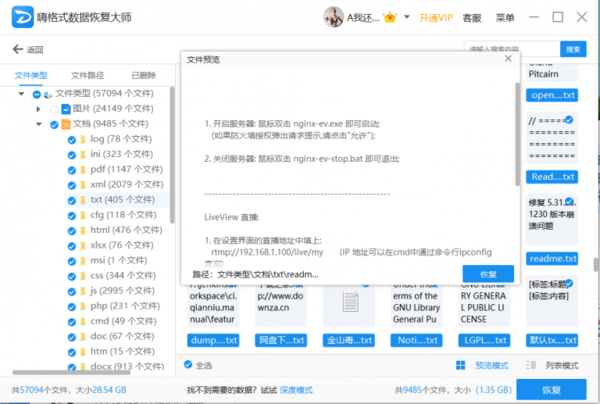The width and height of the screenshot is (600, 404).
Task: Check the 图片 category checkbox
Action: coord(54,108)
